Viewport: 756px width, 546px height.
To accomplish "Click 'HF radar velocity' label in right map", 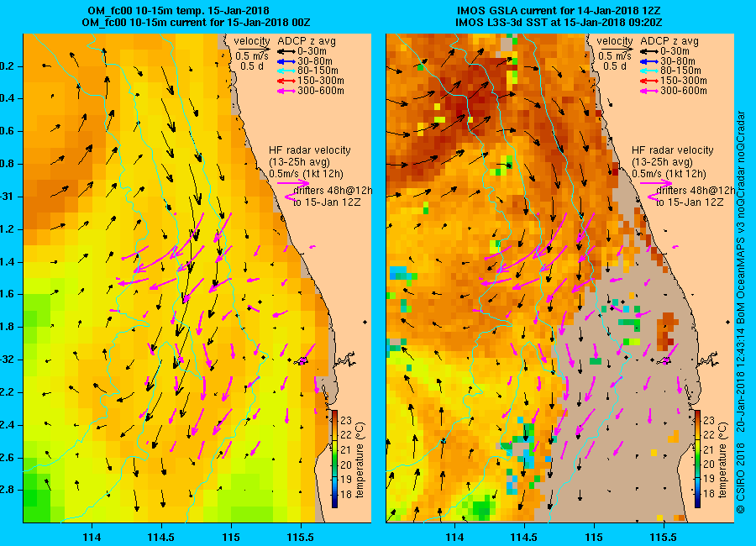I will point(673,150).
